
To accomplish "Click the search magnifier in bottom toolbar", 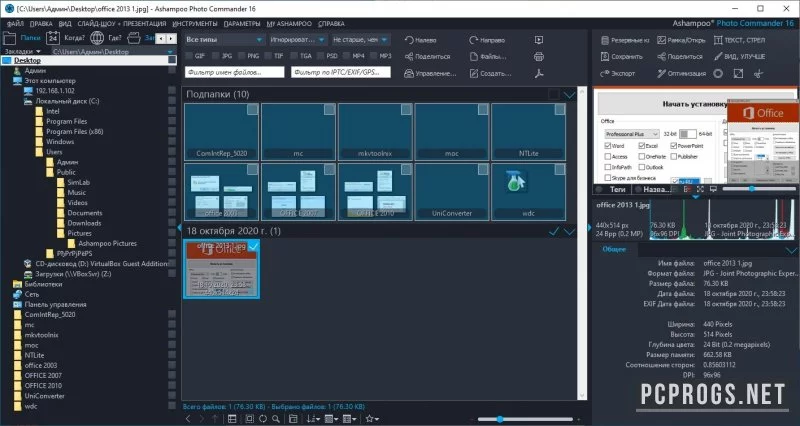I will pos(276,419).
